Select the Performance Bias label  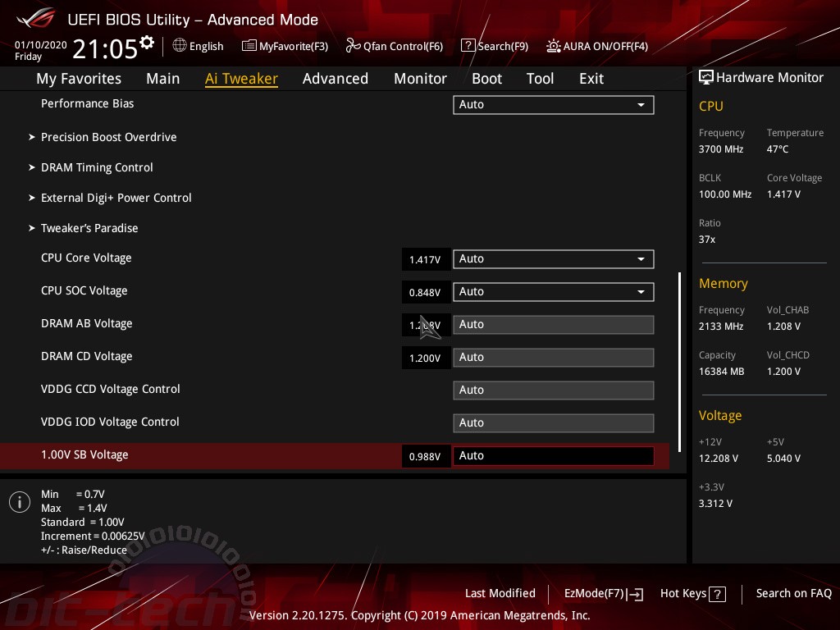point(87,104)
